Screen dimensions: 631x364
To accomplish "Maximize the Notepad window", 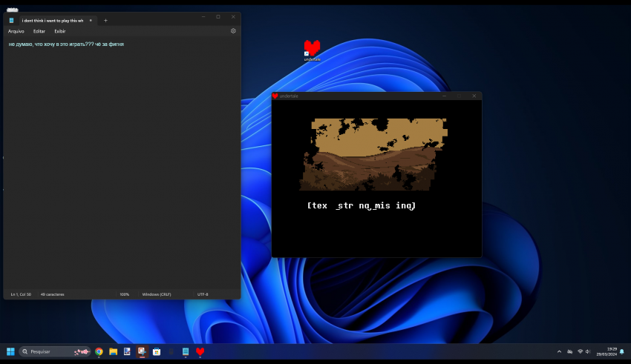I will (218, 17).
